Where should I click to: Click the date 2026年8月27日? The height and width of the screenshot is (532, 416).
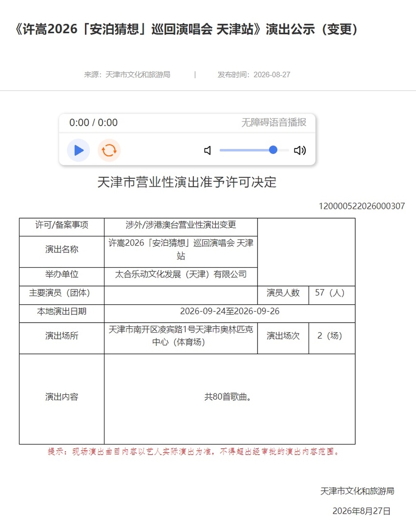362,511
